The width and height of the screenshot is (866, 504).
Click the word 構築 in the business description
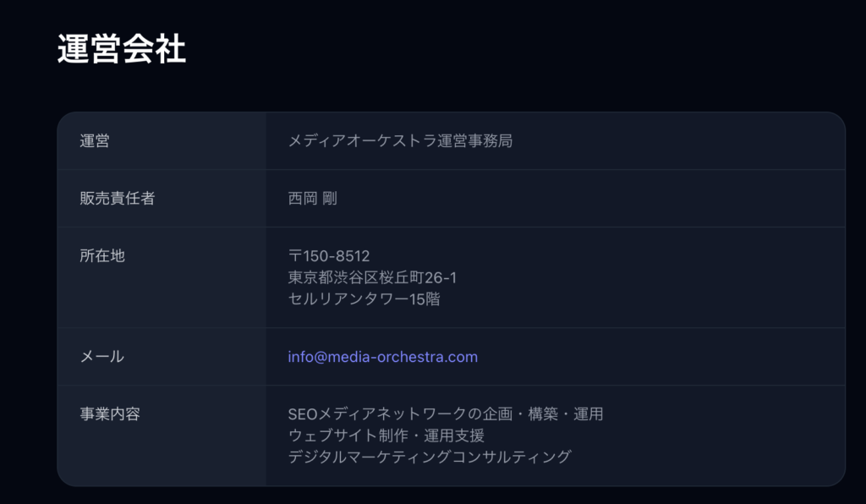[543, 414]
